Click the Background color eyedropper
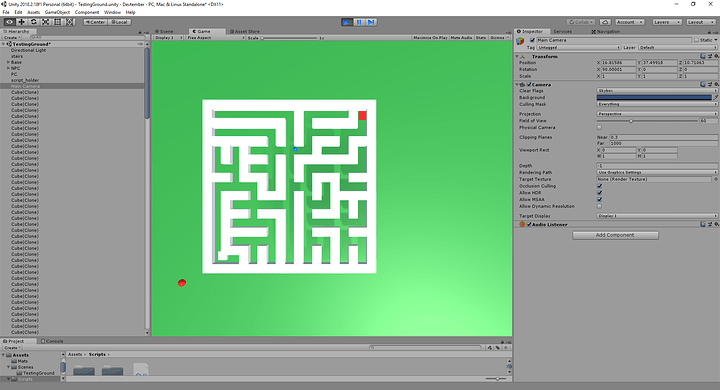 715,97
